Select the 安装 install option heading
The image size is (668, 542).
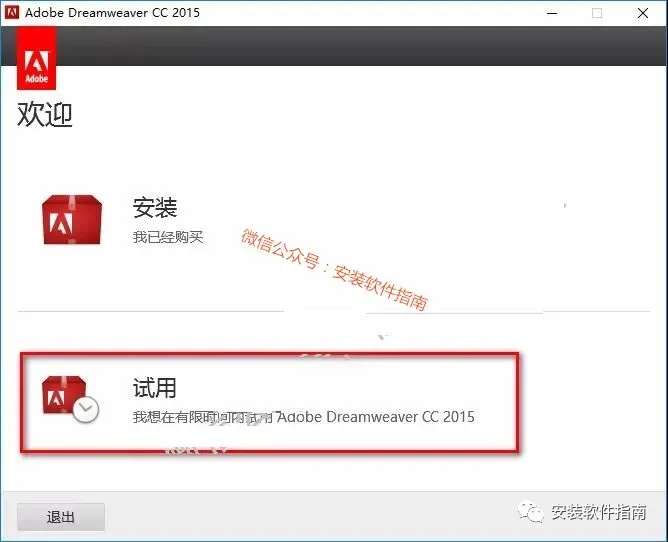coord(155,208)
